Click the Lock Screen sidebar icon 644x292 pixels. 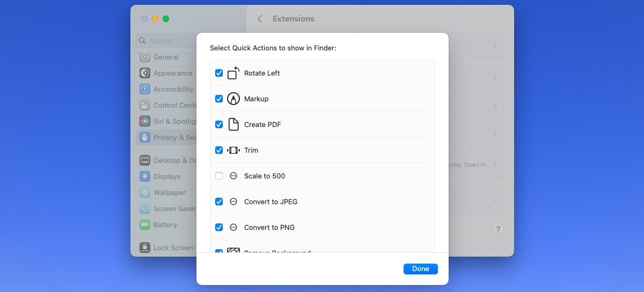pyautogui.click(x=145, y=248)
